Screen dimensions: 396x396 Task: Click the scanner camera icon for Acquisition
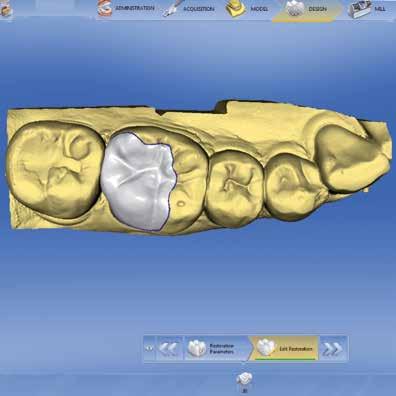coord(172,9)
